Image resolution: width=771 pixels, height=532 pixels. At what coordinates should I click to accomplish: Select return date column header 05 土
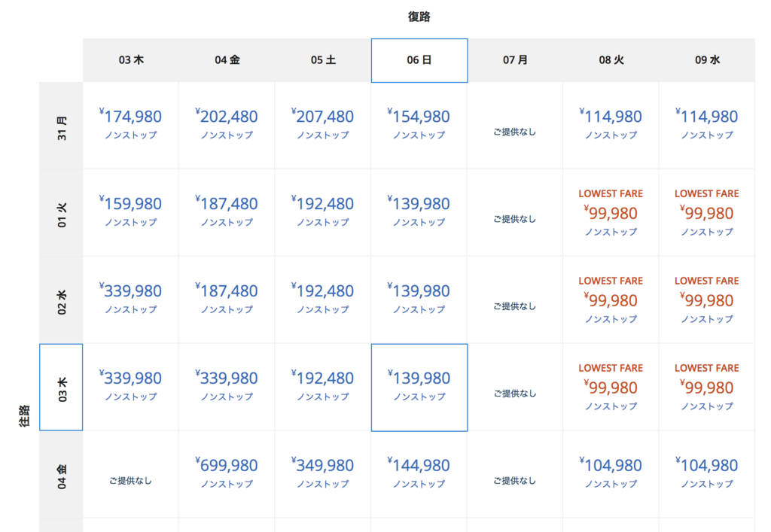(x=323, y=60)
